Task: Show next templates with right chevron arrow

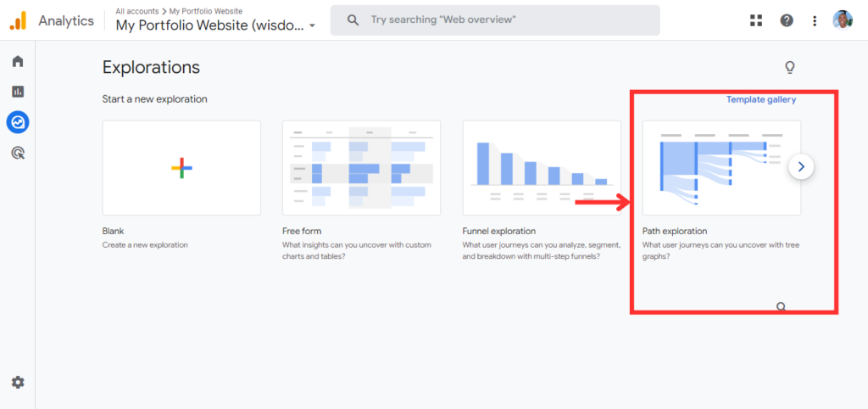Action: 801,166
